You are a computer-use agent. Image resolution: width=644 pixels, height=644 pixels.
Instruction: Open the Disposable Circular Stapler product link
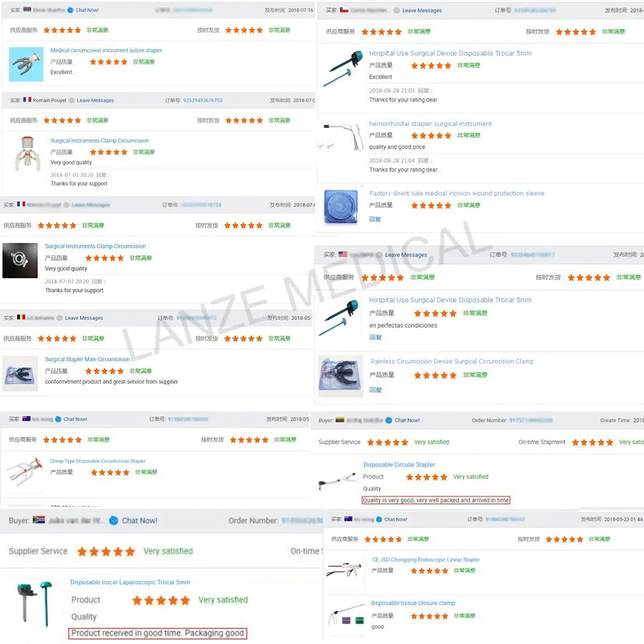(x=399, y=464)
